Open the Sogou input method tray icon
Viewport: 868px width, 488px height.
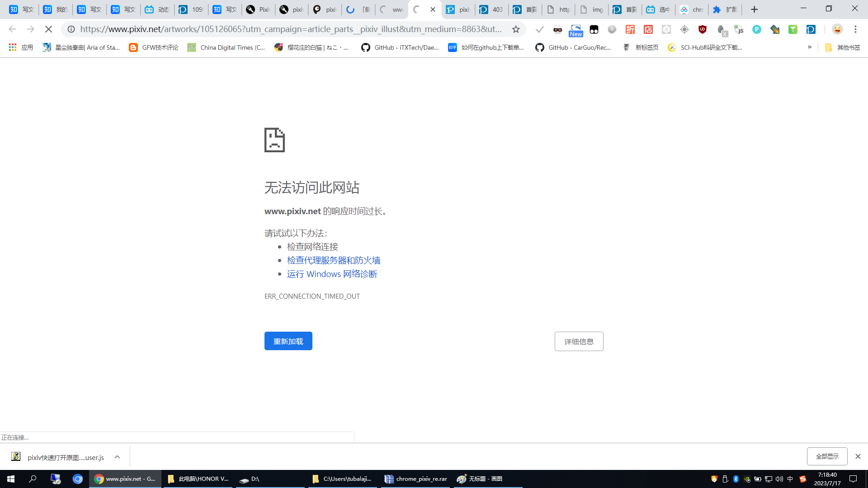[x=802, y=479]
